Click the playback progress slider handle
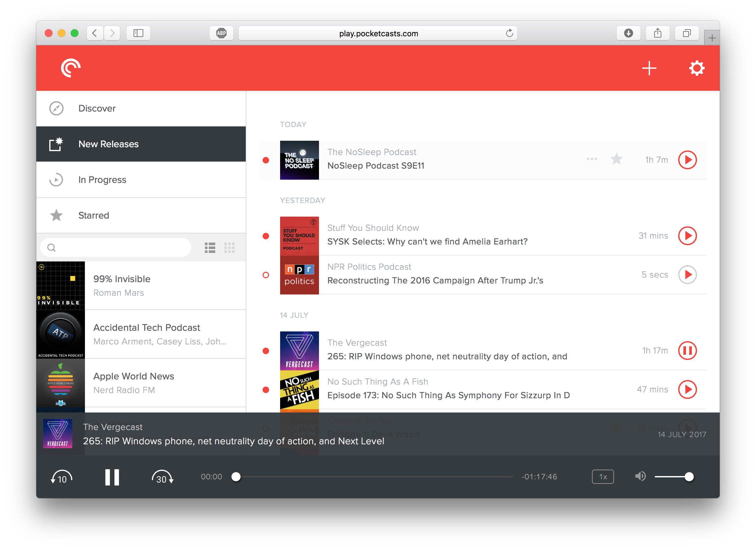Image resolution: width=756 pixels, height=550 pixels. (x=236, y=477)
